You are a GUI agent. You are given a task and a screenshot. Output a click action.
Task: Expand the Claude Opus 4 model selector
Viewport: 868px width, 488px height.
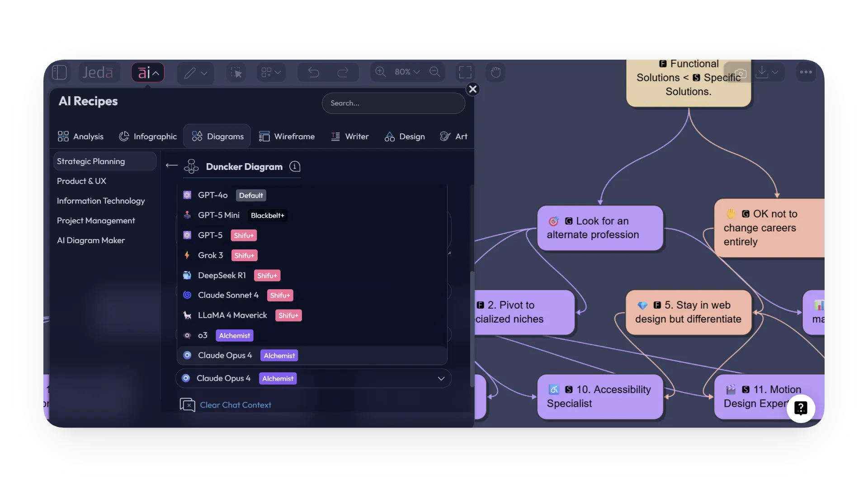tap(441, 378)
